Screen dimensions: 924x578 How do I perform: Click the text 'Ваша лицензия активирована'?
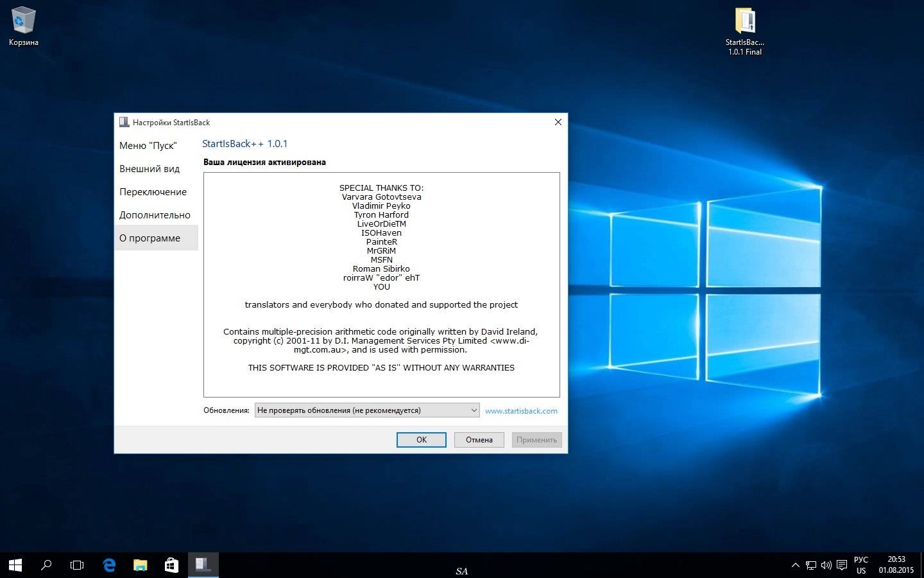pyautogui.click(x=264, y=162)
